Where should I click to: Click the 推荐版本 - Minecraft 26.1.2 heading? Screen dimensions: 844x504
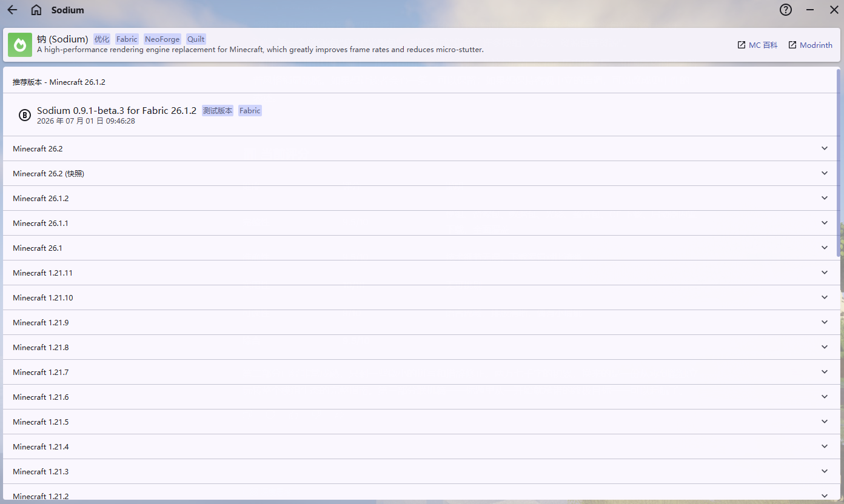click(x=59, y=82)
